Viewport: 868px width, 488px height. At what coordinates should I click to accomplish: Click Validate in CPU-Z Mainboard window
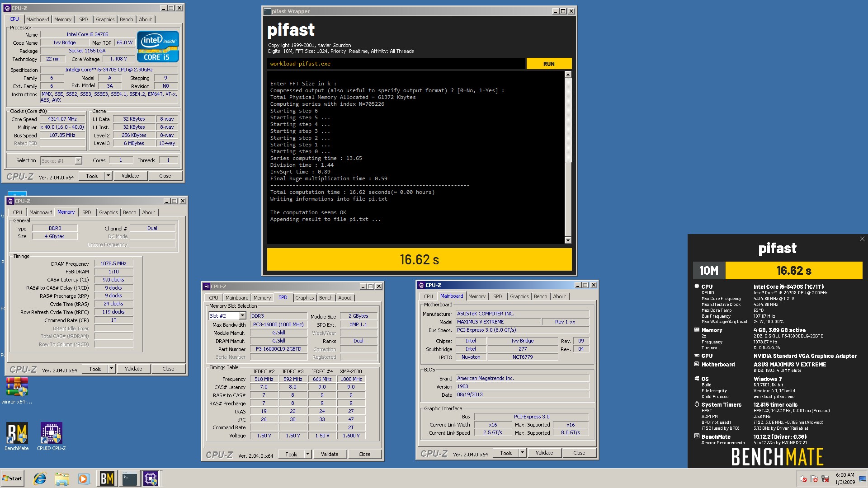click(544, 453)
